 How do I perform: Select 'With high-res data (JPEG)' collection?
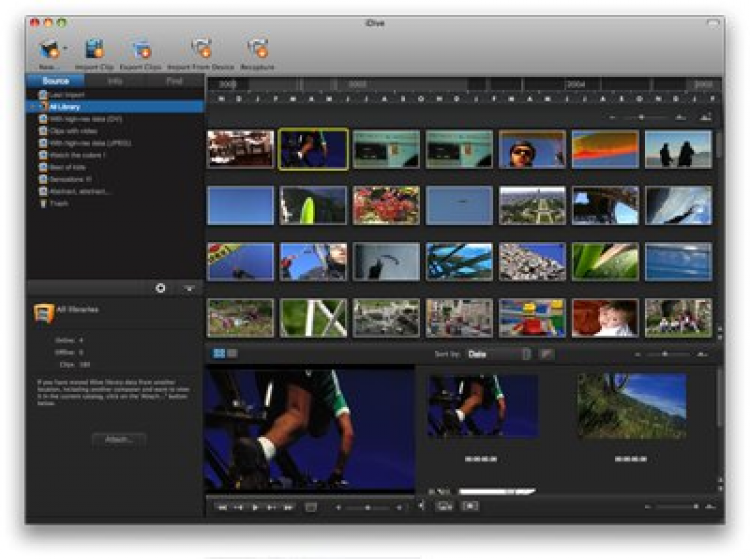tap(115, 143)
